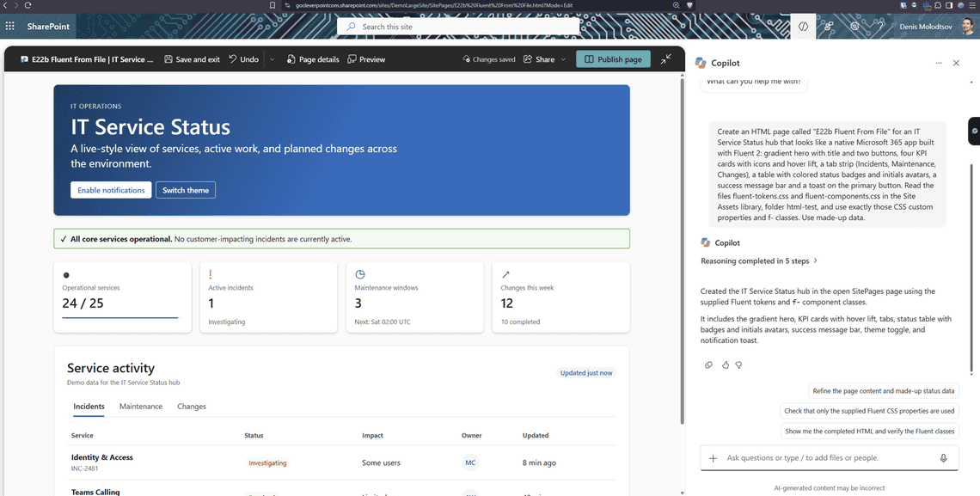Click the Search this site box
This screenshot has width=980, height=496.
[457, 27]
